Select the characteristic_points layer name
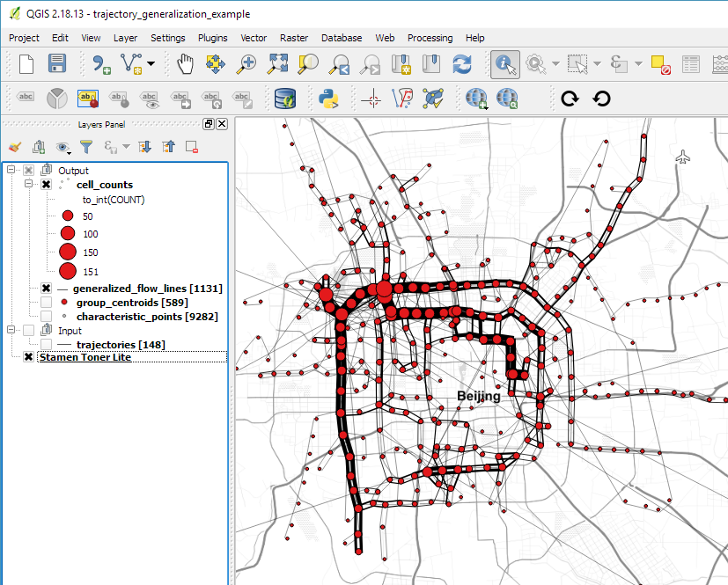 tap(147, 316)
